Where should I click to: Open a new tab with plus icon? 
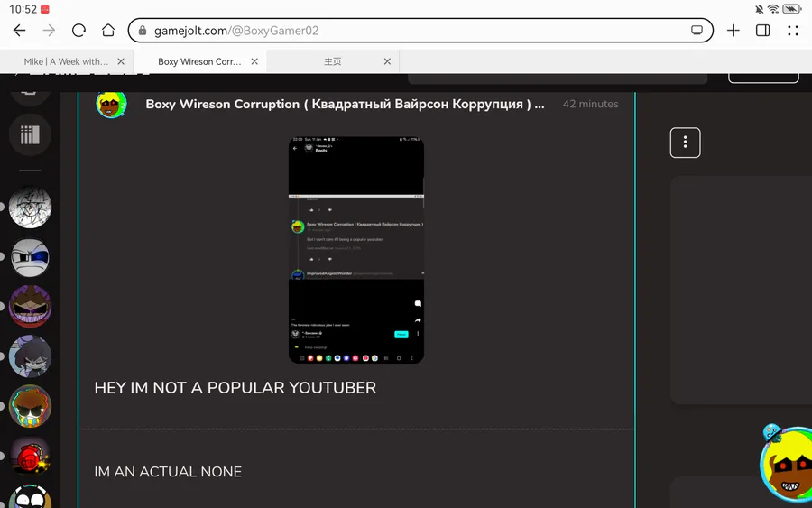[734, 31]
